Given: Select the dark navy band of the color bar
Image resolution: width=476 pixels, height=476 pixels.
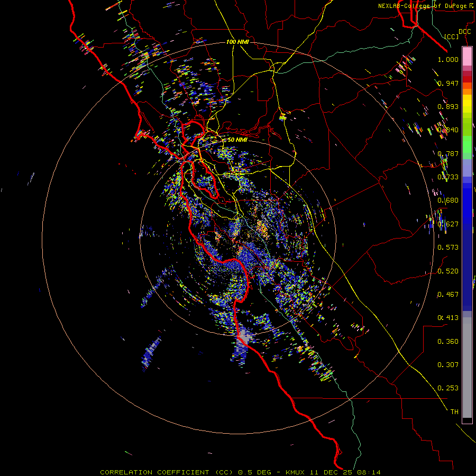Looking at the screenshot, I should coord(467,270).
